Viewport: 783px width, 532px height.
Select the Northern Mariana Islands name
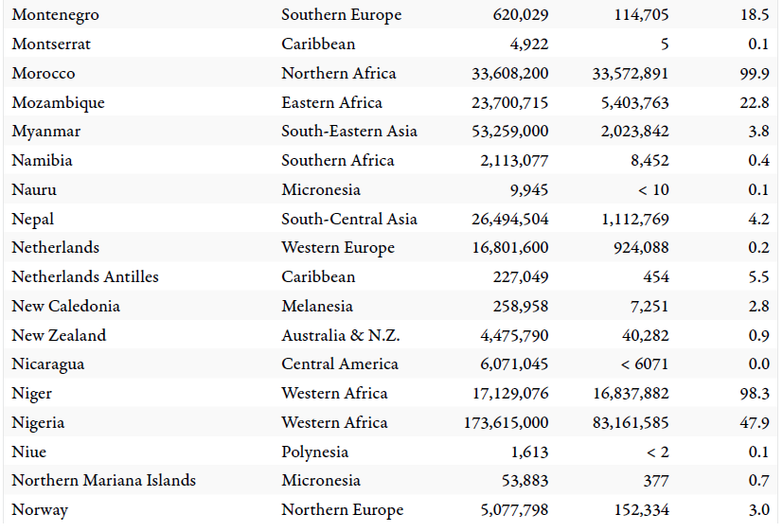(x=103, y=481)
